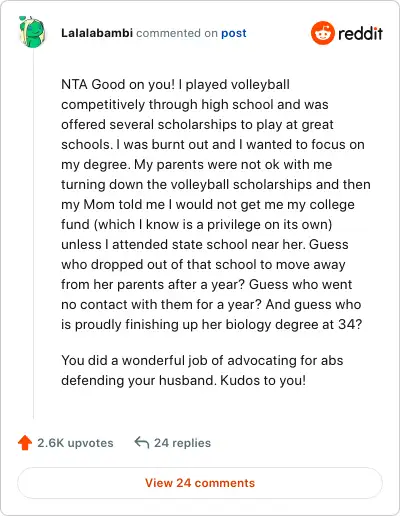The width and height of the screenshot is (400, 516).
Task: Click the reddit wordmark text
Action: [x=360, y=34]
